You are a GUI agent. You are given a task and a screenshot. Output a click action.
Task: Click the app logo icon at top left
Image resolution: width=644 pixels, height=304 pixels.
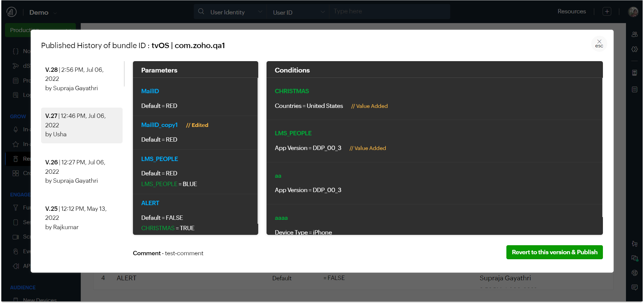11,12
